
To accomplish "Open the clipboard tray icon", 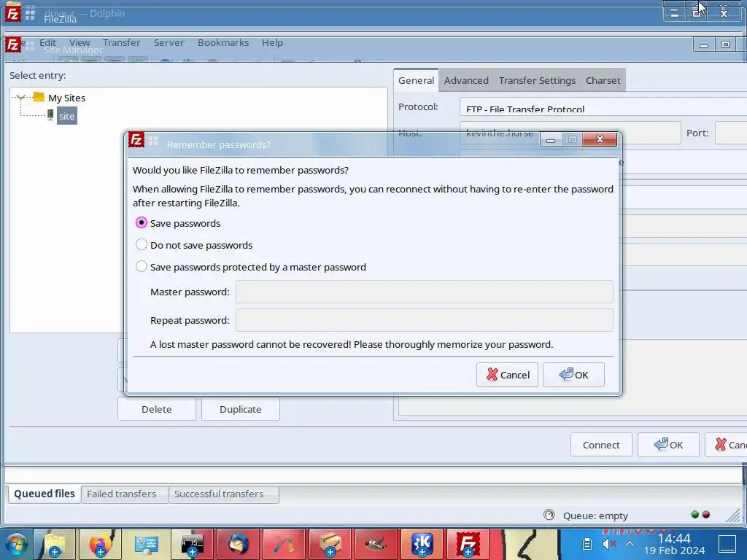I will pyautogui.click(x=587, y=543).
